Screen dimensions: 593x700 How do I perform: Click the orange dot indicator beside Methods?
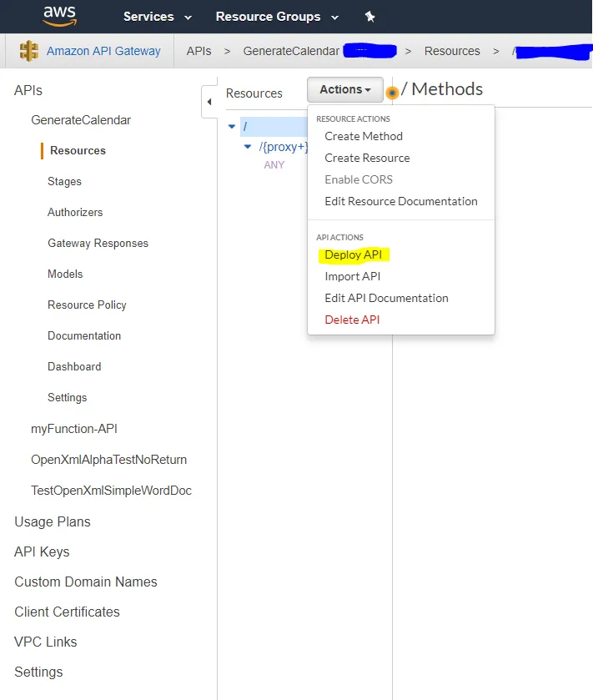click(x=392, y=93)
